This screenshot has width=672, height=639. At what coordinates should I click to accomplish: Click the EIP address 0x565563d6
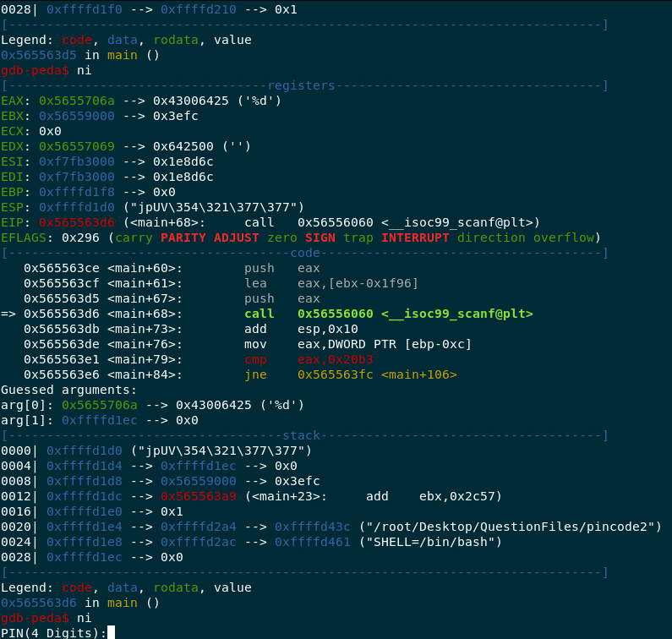point(77,222)
